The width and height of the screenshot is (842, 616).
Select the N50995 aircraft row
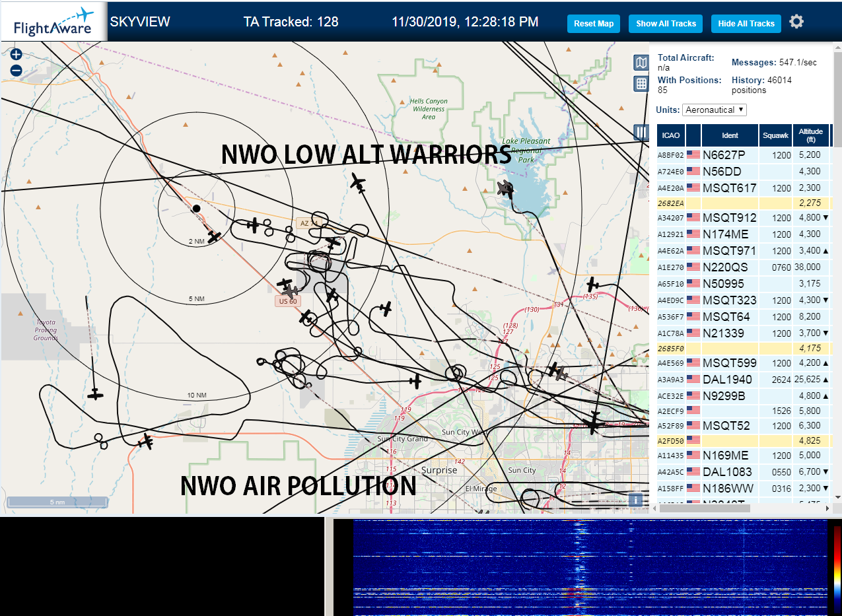(x=744, y=284)
